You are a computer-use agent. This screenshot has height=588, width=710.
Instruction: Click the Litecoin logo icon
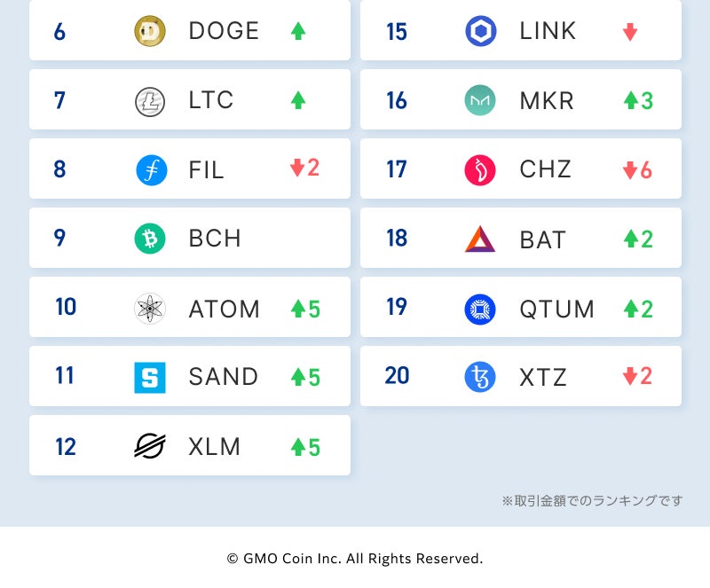click(x=150, y=101)
